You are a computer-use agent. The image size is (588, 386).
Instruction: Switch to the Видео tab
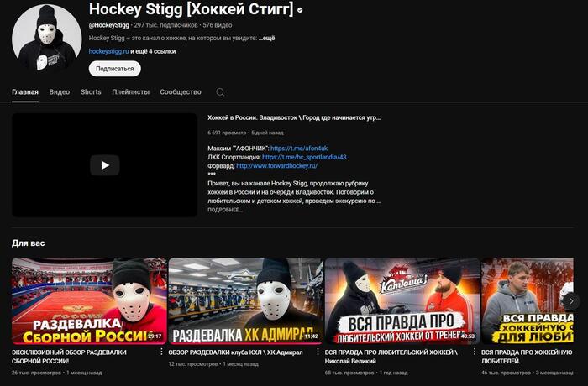pos(60,92)
